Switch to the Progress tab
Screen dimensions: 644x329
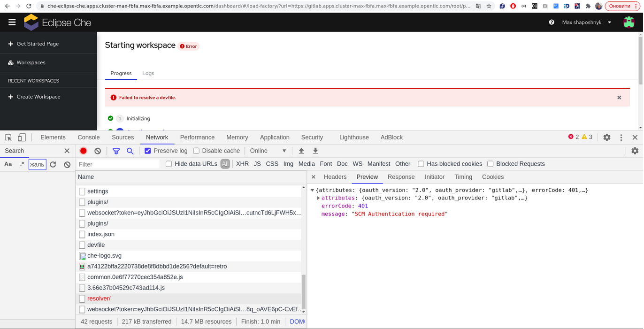pos(121,73)
